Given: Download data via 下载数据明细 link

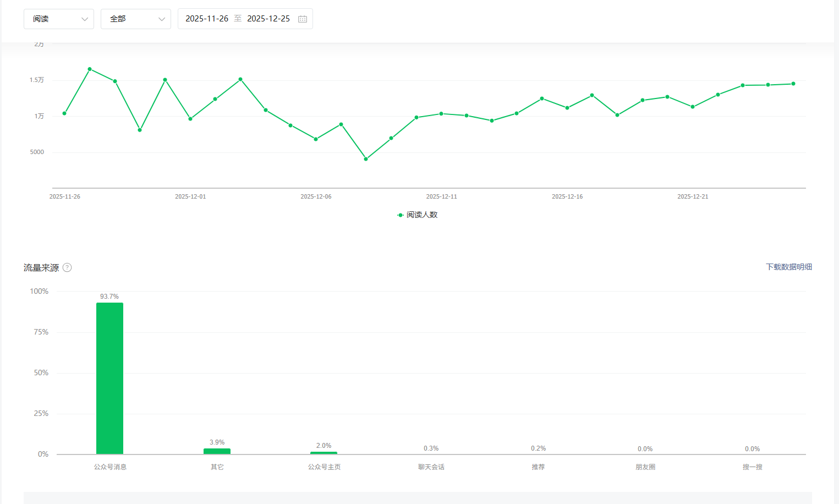Looking at the screenshot, I should (788, 267).
